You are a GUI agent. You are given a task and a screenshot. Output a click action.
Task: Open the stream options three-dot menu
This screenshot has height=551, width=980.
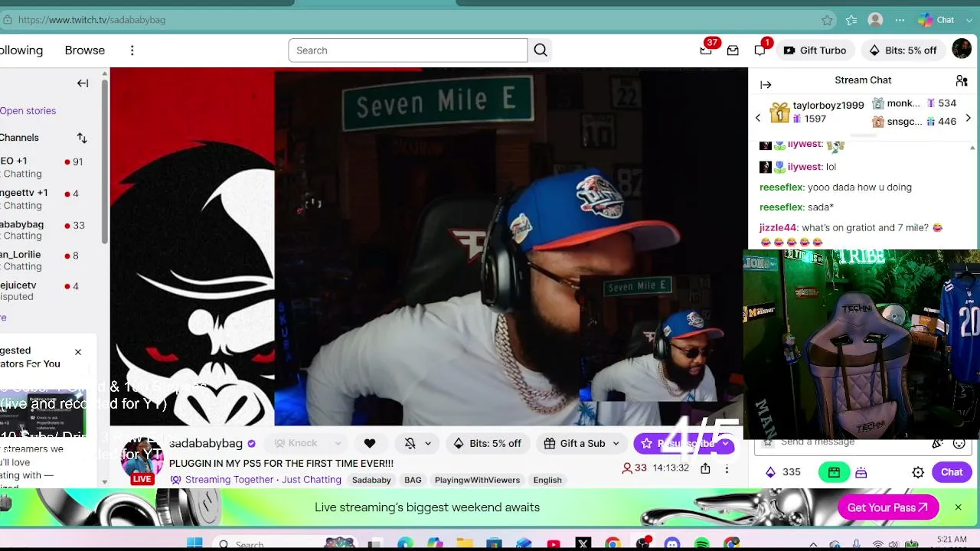(x=727, y=468)
